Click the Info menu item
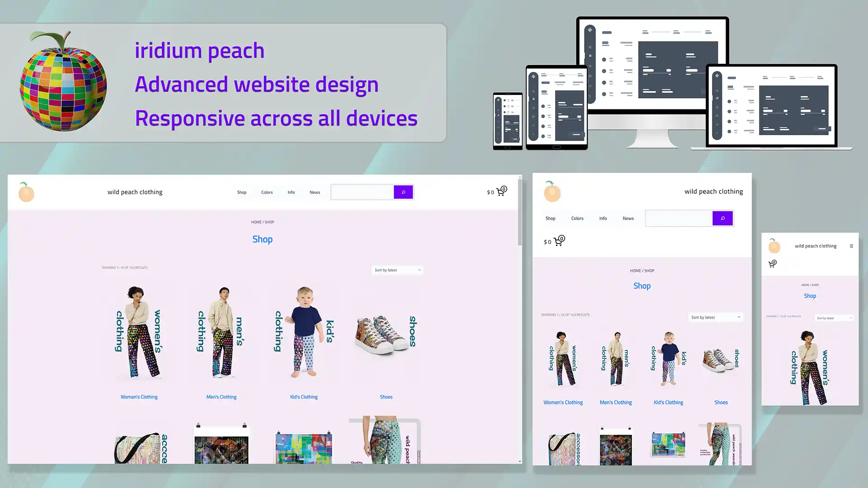 292,192
